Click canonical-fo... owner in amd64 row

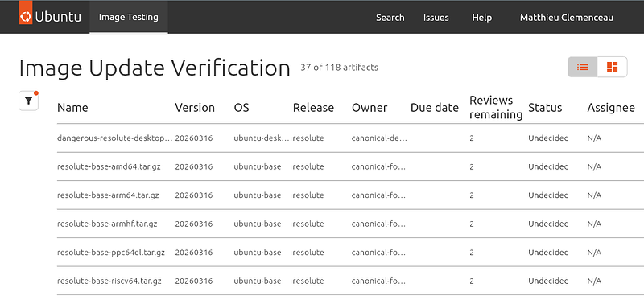point(378,166)
